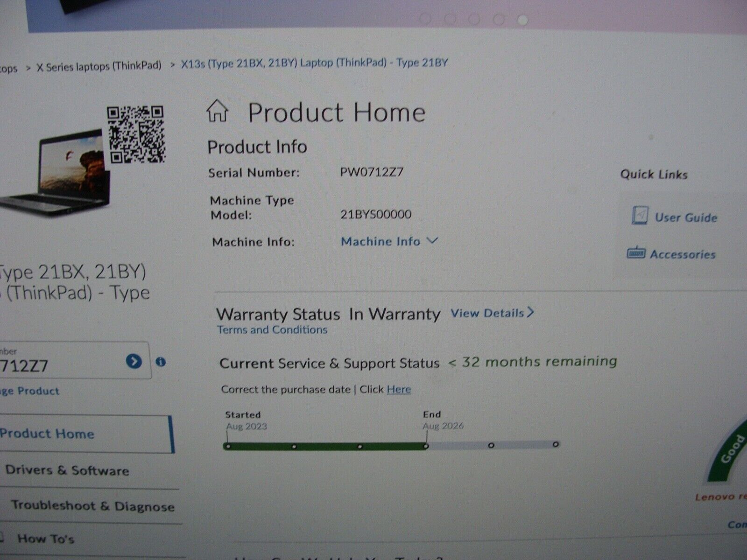Click the ThinkPad laptop product image
Image resolution: width=747 pixels, height=560 pixels.
tap(55, 174)
